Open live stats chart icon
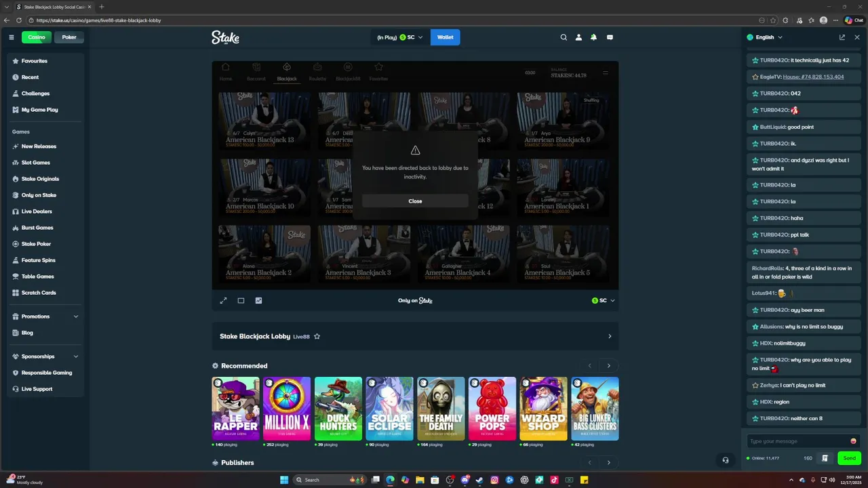The height and width of the screenshot is (488, 868). pos(258,300)
